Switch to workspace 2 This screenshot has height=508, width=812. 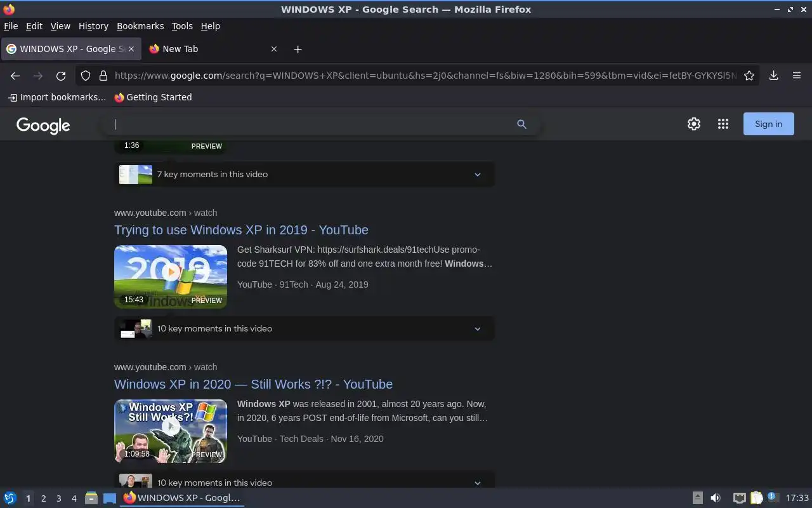[43, 498]
